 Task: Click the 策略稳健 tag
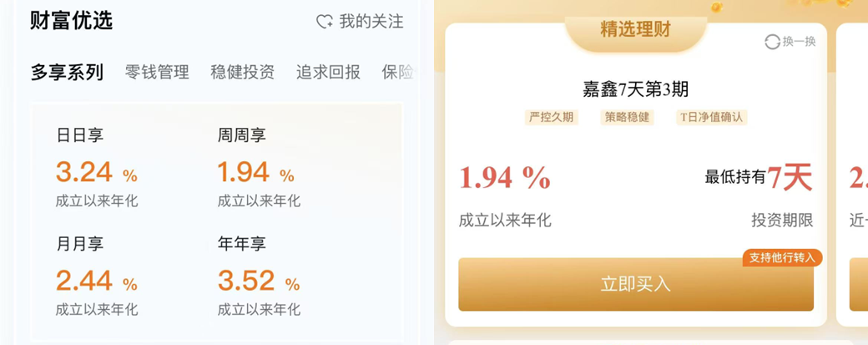point(627,118)
